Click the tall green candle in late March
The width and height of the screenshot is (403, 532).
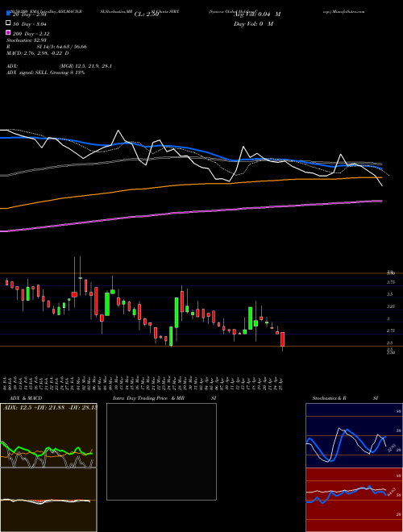click(177, 313)
